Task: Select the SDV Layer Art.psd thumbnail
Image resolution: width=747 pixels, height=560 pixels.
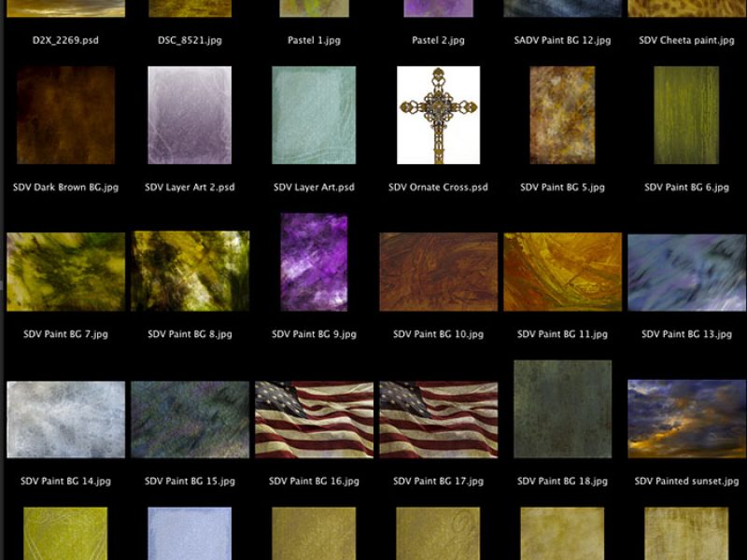Action: [314, 118]
